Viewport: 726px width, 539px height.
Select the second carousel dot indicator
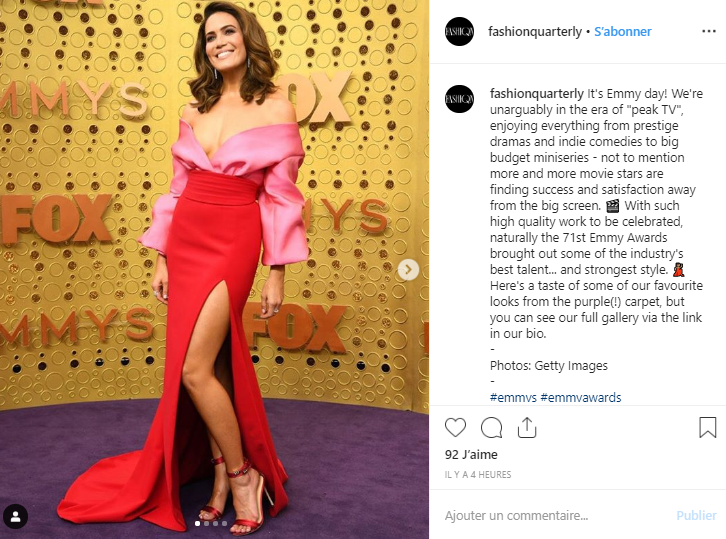pos(207,524)
